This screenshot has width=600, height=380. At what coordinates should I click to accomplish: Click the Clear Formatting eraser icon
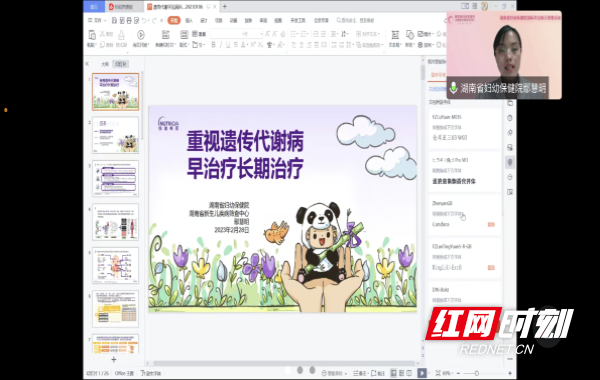click(x=282, y=34)
